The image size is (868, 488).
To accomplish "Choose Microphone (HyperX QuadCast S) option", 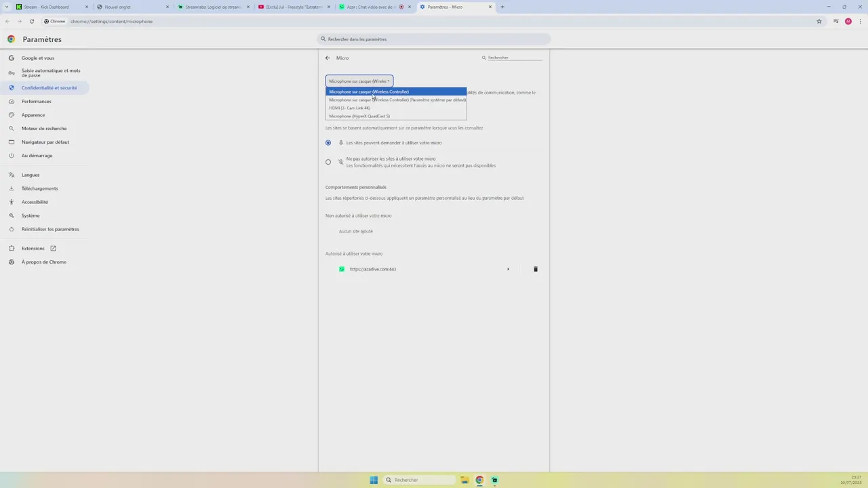I will (x=396, y=116).
